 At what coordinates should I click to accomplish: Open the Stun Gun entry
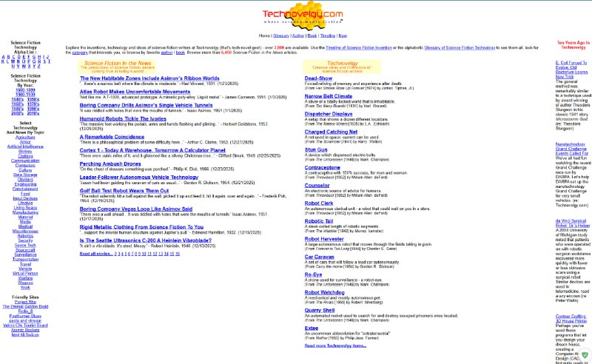[316, 149]
